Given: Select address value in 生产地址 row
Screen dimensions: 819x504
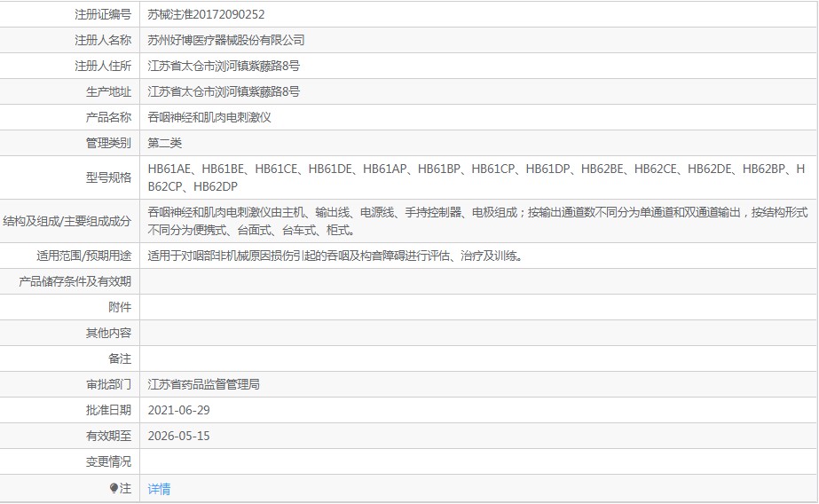Looking at the screenshot, I should click(224, 92).
